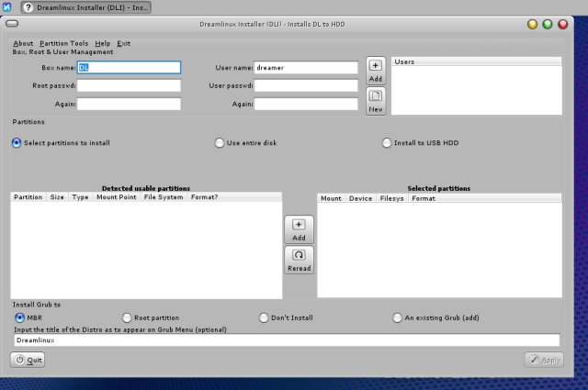Open the Exit menu
This screenshot has width=588, height=390.
[124, 43]
